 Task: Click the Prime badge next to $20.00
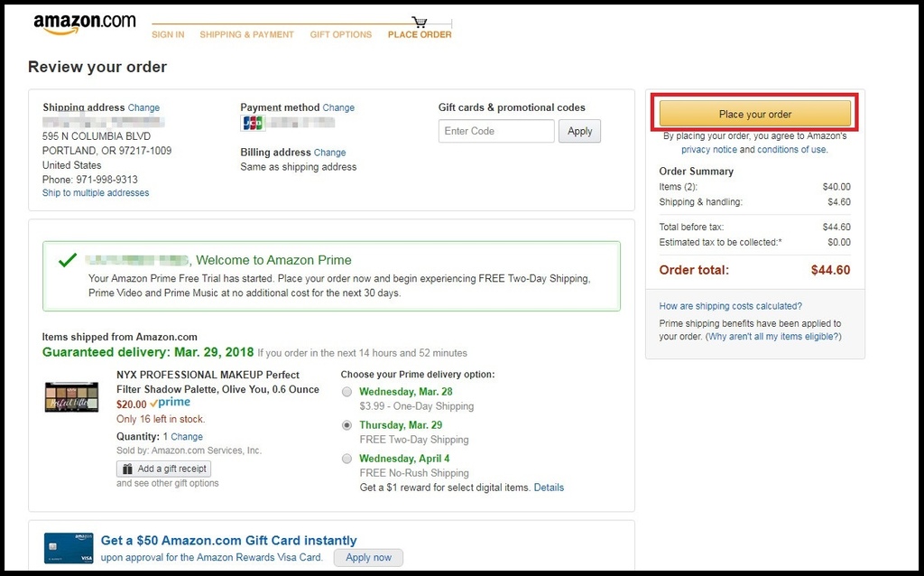[x=170, y=403]
